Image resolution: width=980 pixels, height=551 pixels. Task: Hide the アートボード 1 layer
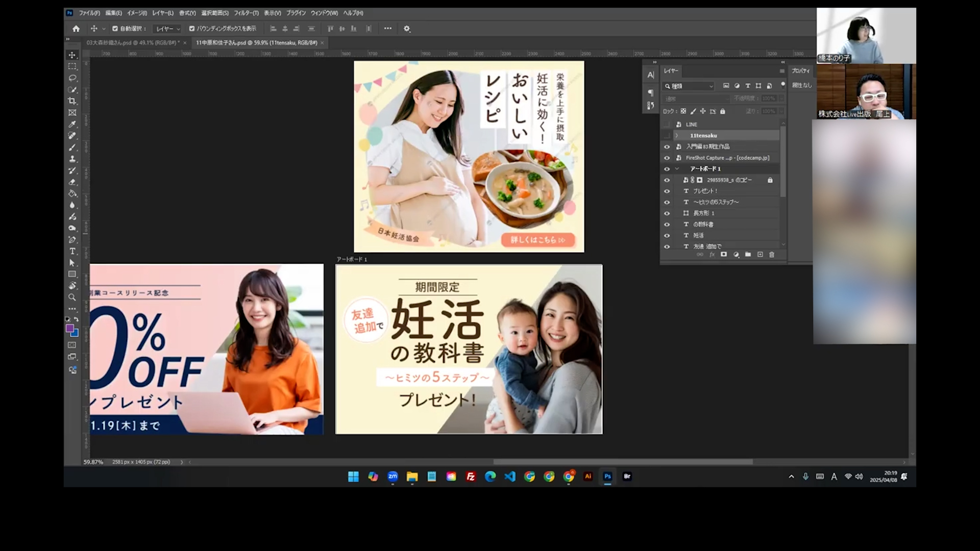click(667, 169)
